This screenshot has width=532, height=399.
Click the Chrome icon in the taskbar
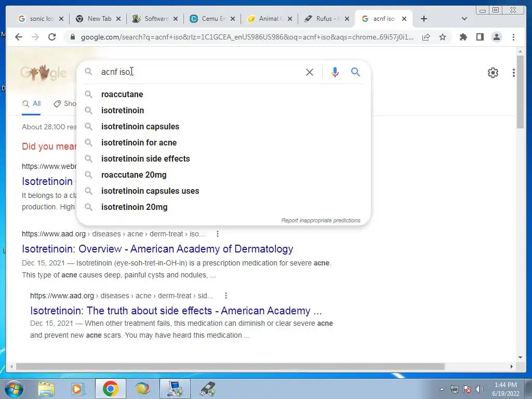click(x=110, y=389)
